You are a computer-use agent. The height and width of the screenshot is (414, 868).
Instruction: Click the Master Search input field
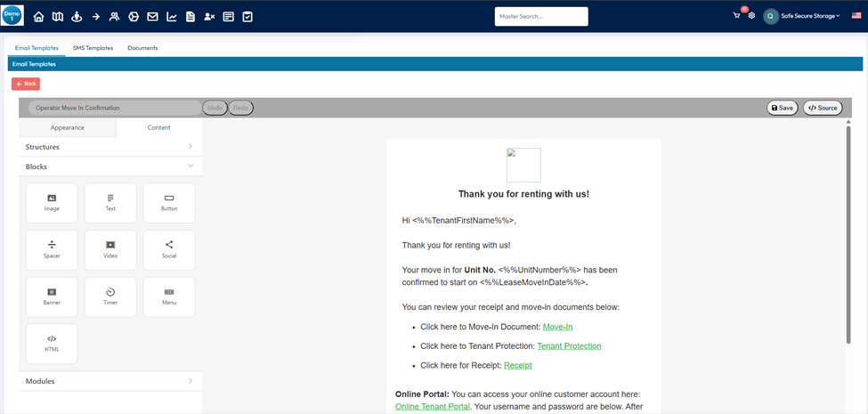[540, 16]
